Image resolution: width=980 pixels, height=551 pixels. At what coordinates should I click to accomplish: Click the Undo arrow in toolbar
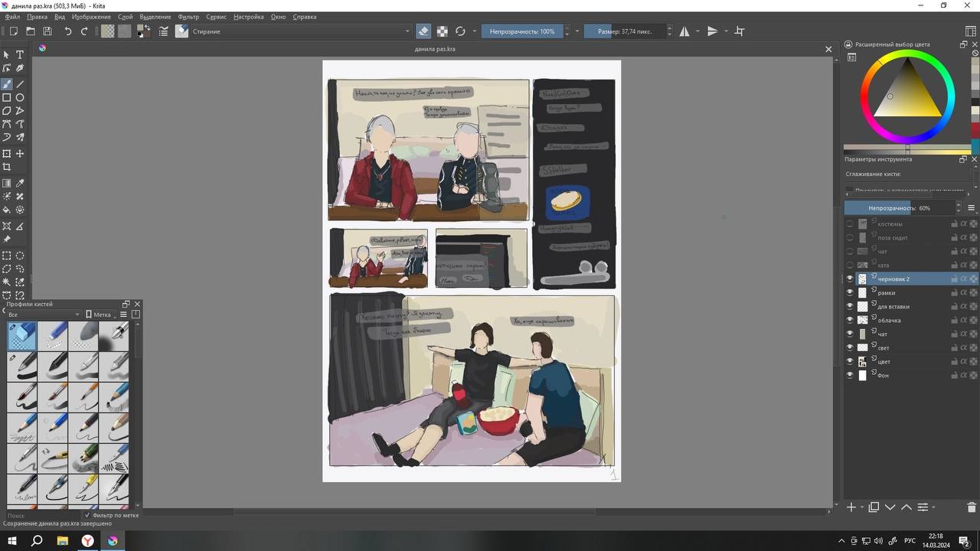[67, 31]
